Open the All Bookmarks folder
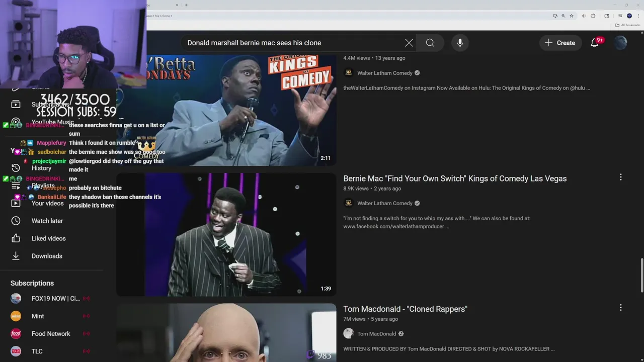644x362 pixels. coord(628,25)
